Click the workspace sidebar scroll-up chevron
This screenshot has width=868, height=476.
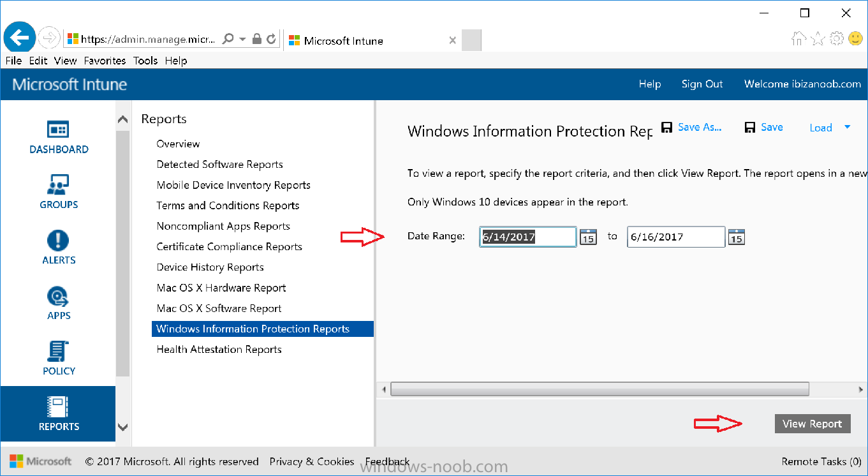point(123,119)
